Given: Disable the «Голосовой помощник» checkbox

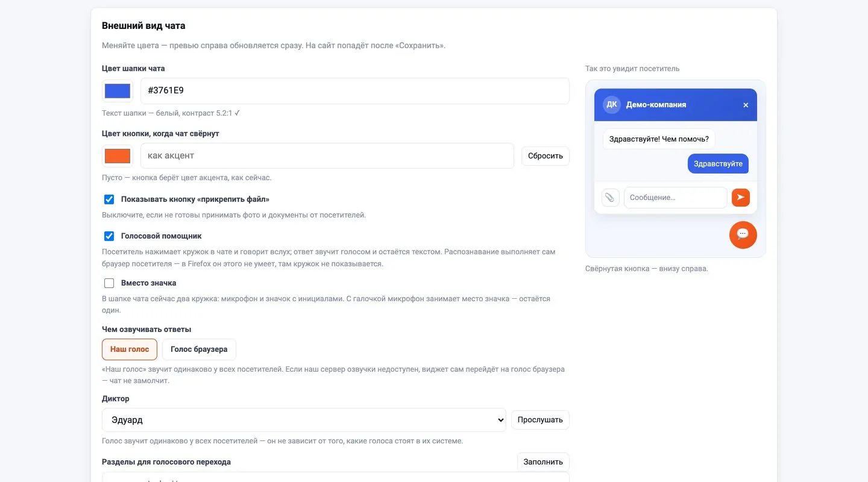Looking at the screenshot, I should coord(109,236).
